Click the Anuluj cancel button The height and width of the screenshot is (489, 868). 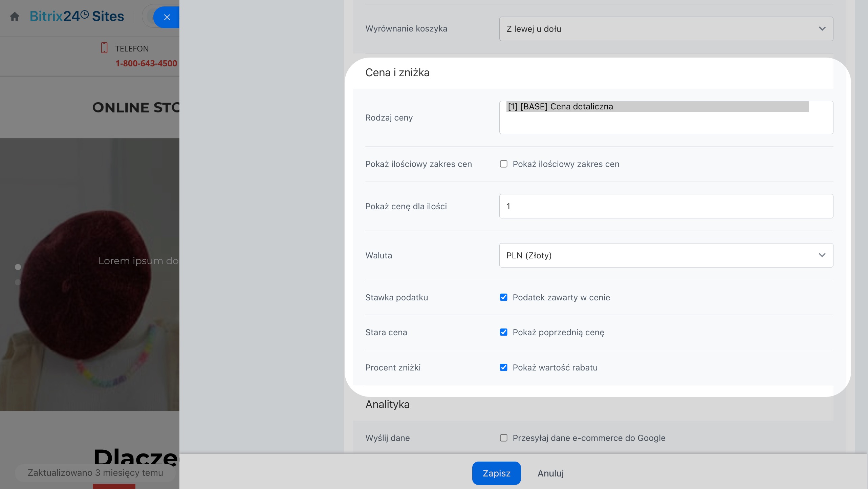point(550,473)
